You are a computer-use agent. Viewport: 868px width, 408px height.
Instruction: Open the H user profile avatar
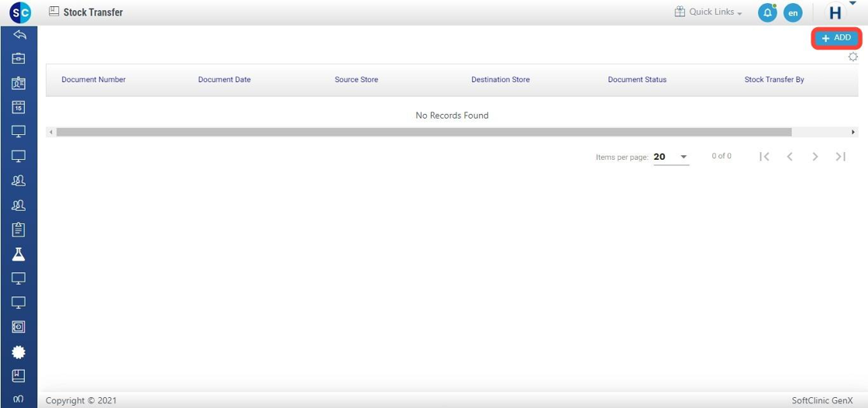point(835,12)
